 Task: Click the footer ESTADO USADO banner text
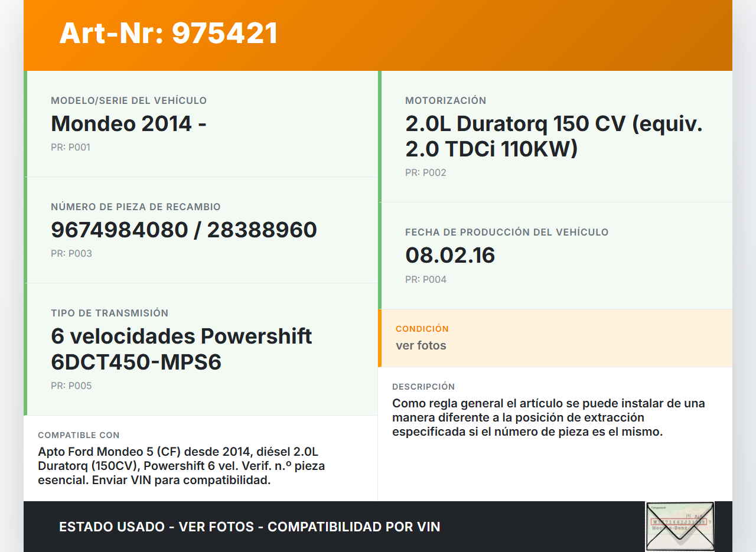249,527
